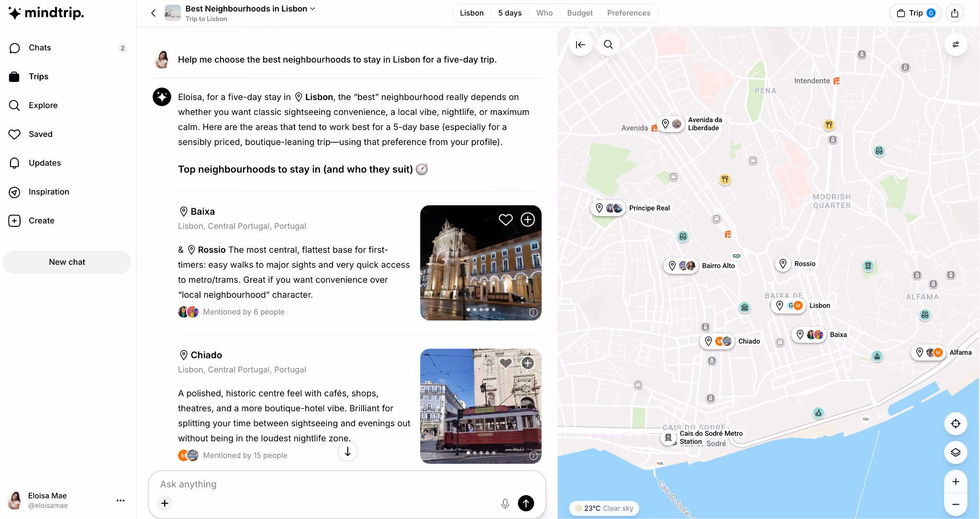The width and height of the screenshot is (980, 519).
Task: Select the Avenida da Liberdade map pin
Action: point(671,124)
